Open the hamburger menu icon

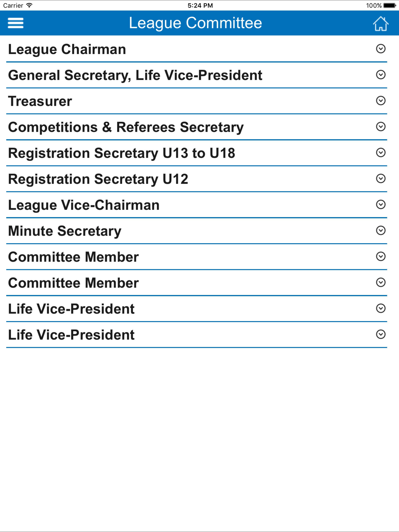(x=16, y=23)
